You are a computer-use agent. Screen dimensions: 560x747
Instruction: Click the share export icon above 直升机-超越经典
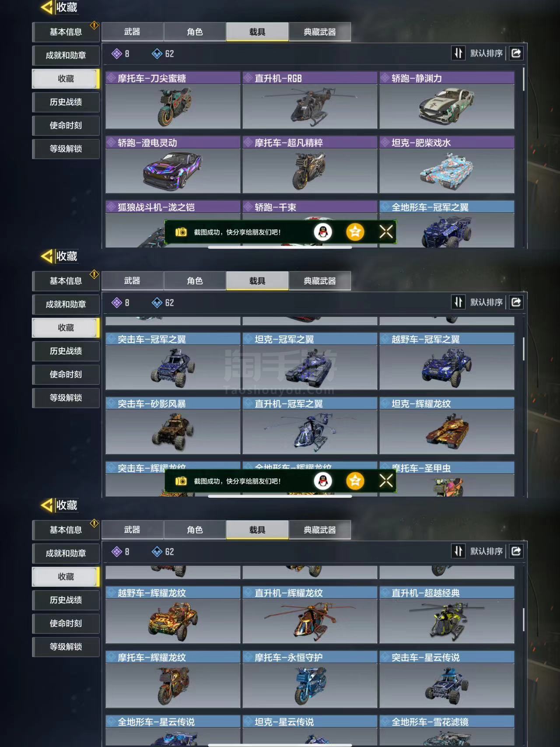516,551
